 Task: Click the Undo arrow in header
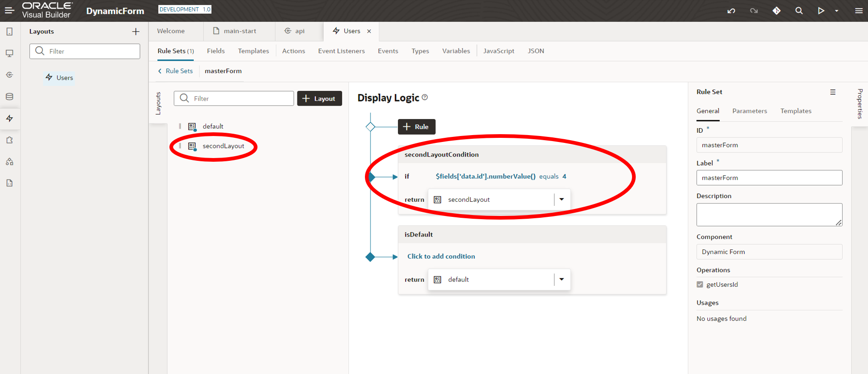731,11
